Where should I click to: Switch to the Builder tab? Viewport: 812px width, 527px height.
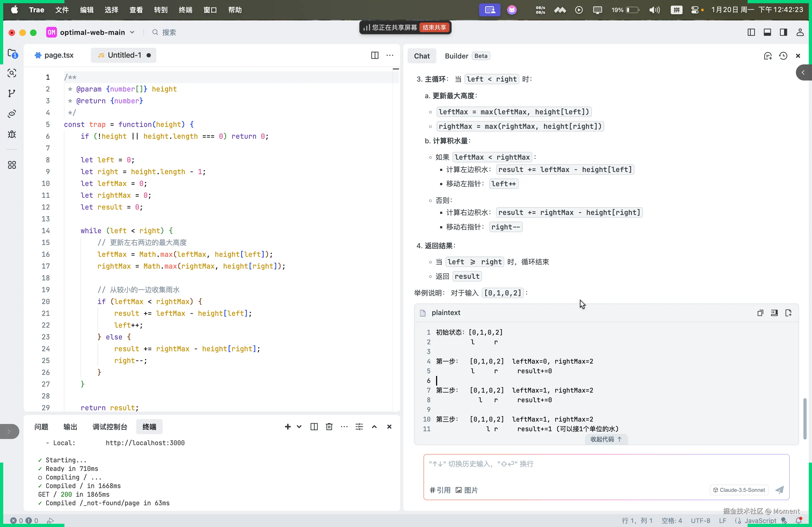pyautogui.click(x=456, y=56)
